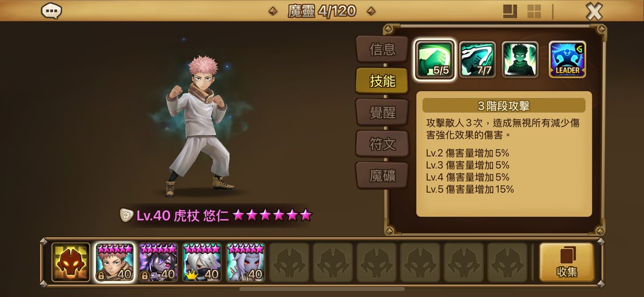This screenshot has height=297, width=644.
Task: Open the red mask storage icon
Action: [x=71, y=262]
